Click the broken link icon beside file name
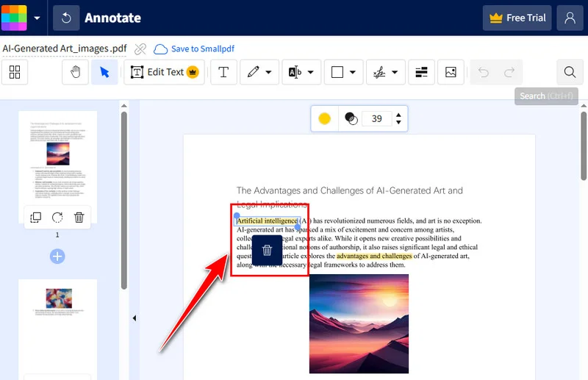The width and height of the screenshot is (588, 380). 140,49
